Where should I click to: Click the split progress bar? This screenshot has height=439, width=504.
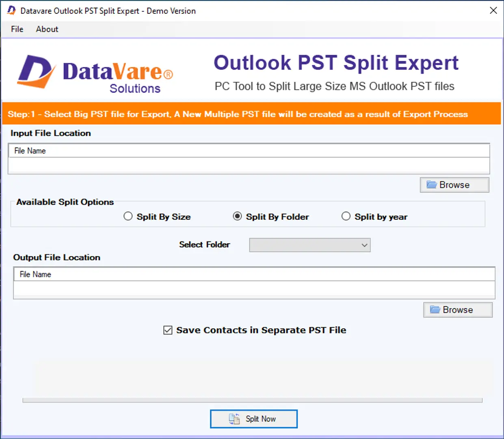click(252, 400)
